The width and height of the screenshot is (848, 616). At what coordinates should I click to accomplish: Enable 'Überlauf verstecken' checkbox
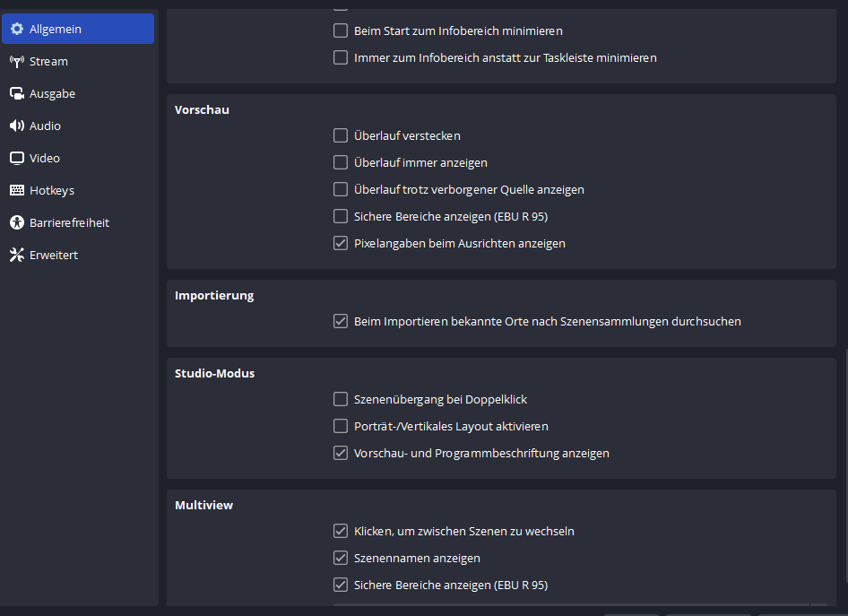(341, 136)
